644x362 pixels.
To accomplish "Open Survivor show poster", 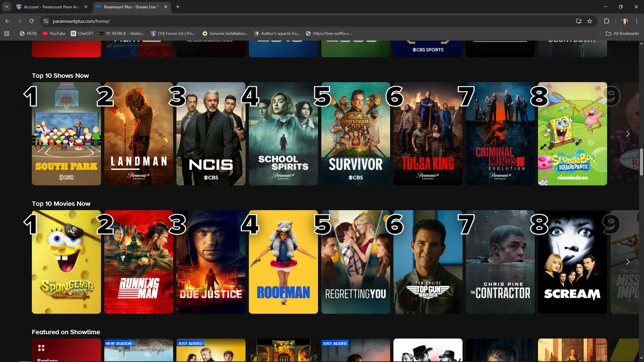I will 356,134.
